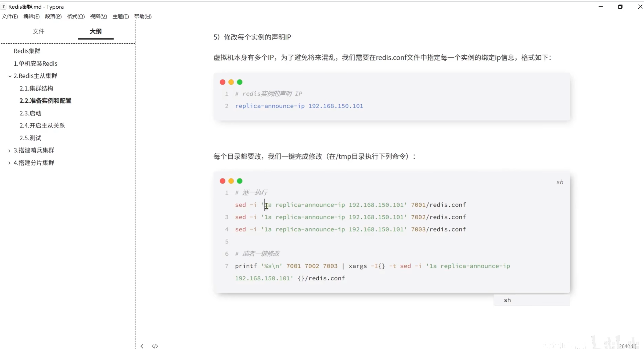Viewport: 644px width, 349px height.
Task: Open the 文件(F) menu
Action: 10,16
